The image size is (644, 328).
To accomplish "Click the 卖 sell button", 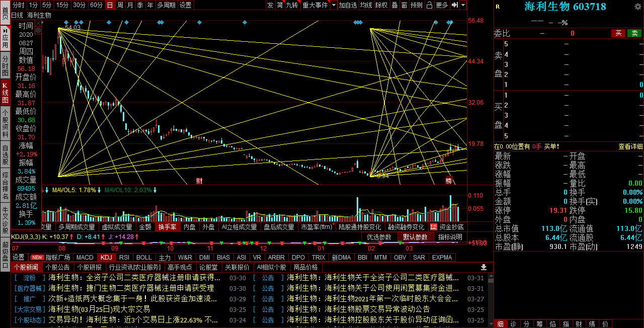I will 635,33.
